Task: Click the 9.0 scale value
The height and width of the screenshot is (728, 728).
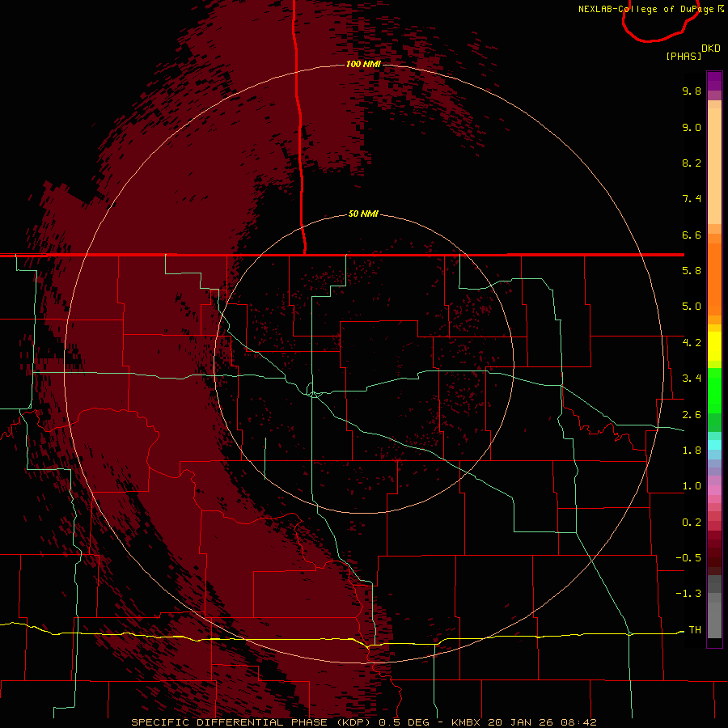Action: pos(692,127)
